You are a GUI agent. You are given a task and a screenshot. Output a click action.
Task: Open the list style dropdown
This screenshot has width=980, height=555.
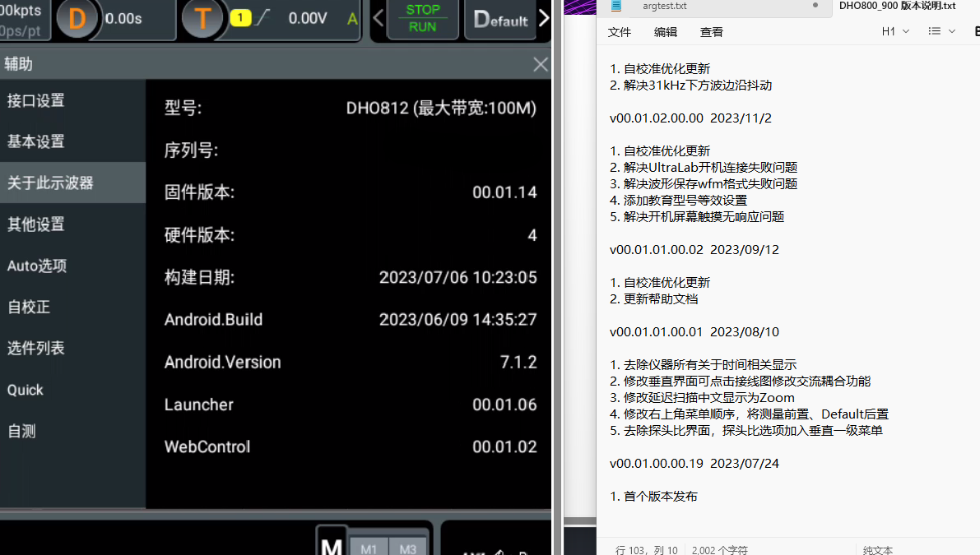coord(941,31)
